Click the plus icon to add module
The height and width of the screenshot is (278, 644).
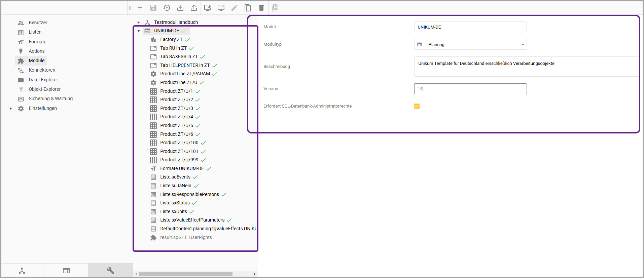140,8
